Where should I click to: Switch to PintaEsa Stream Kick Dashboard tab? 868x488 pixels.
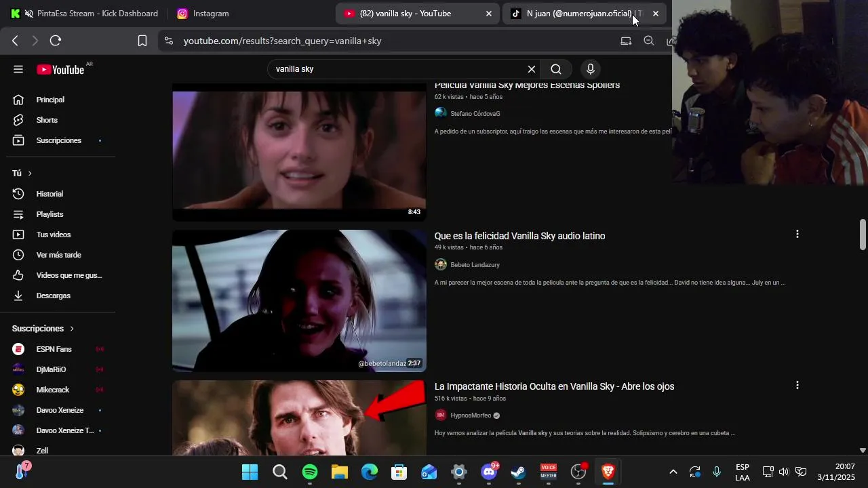(84, 14)
